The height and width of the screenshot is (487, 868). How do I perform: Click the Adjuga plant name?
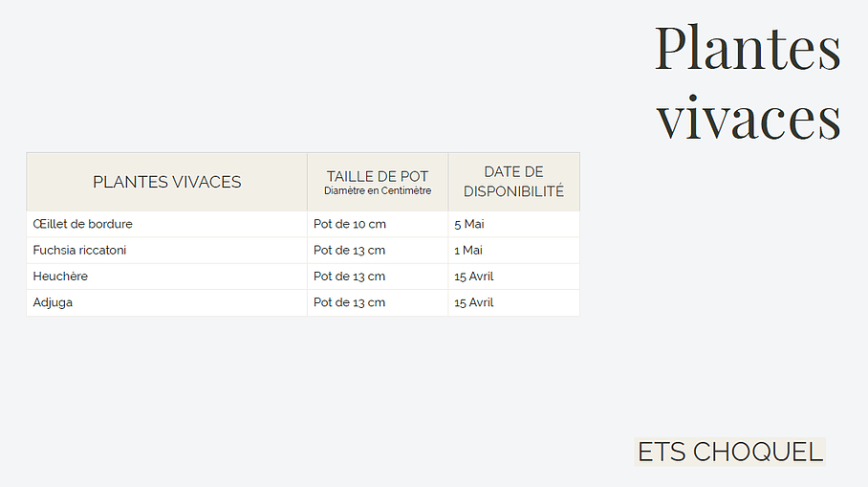(x=53, y=302)
